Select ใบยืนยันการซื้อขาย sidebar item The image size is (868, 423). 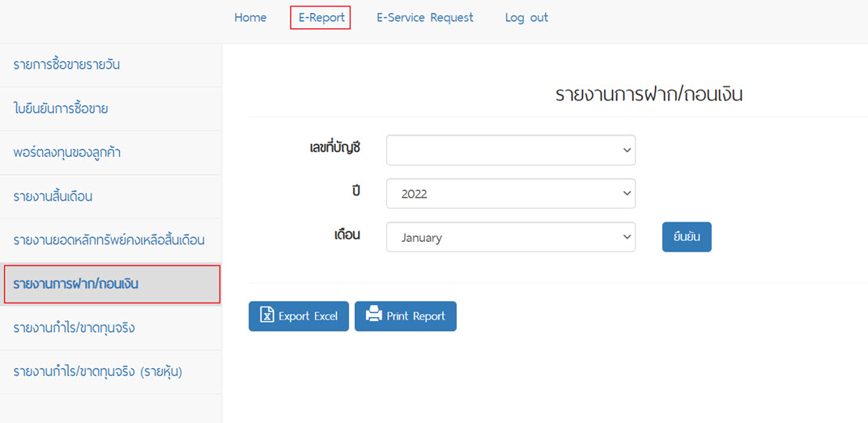[111, 109]
